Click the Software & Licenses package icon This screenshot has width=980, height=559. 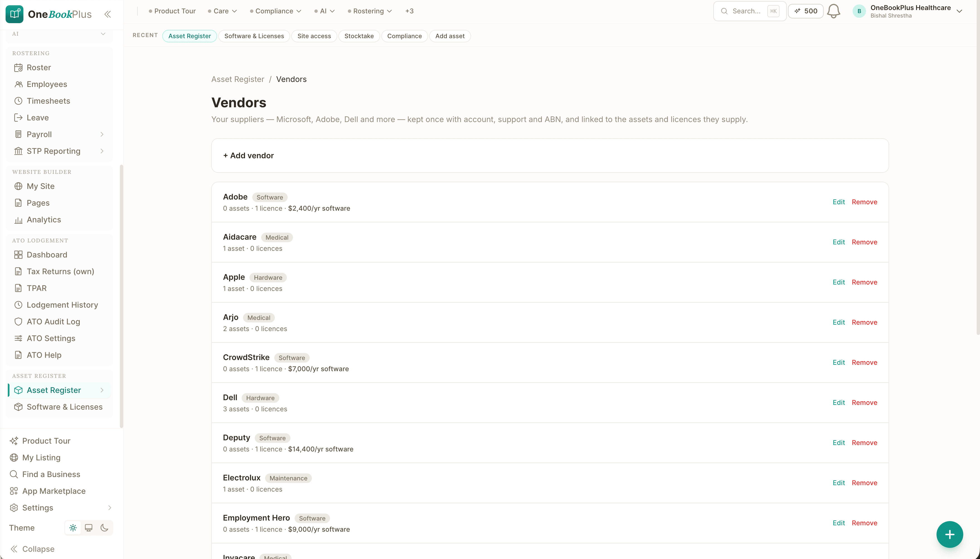(x=18, y=407)
